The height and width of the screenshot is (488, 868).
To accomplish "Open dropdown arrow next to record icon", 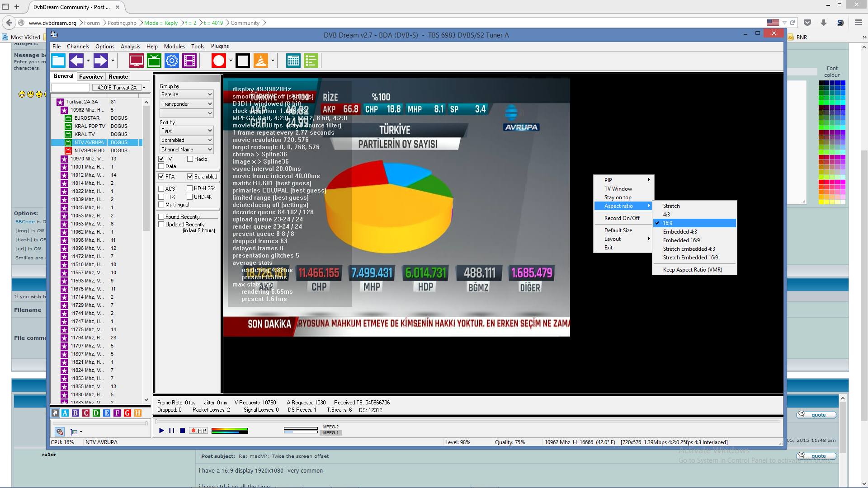I will (x=231, y=61).
